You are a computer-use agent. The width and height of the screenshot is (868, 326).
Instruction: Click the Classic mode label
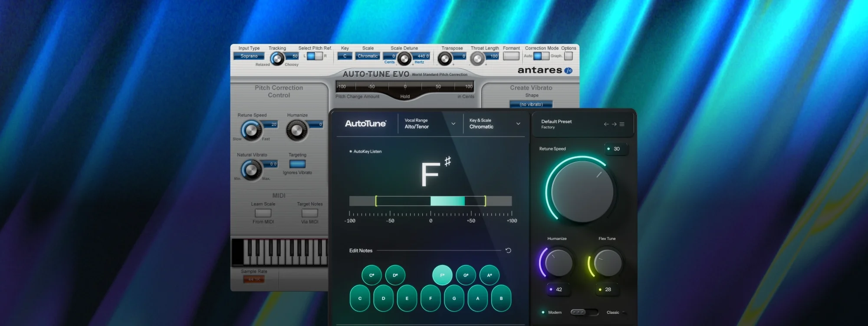coord(613,313)
